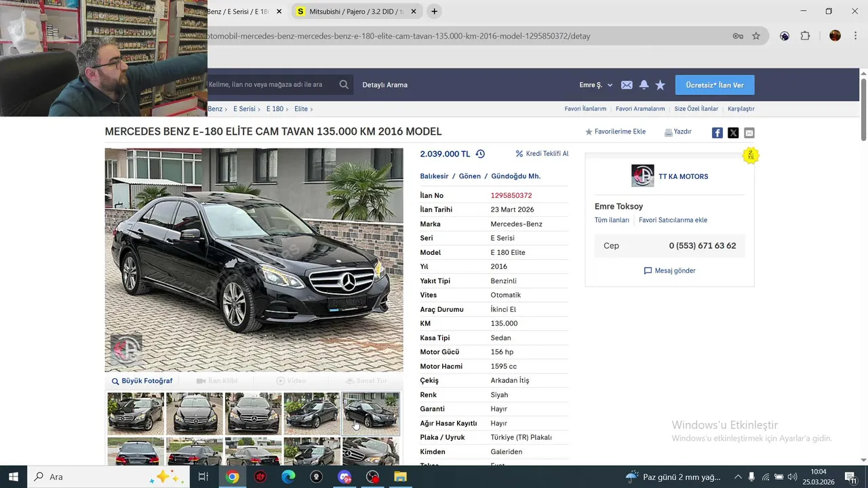Click Mesaj gönder
Image resolution: width=868 pixels, height=488 pixels.
(x=669, y=270)
